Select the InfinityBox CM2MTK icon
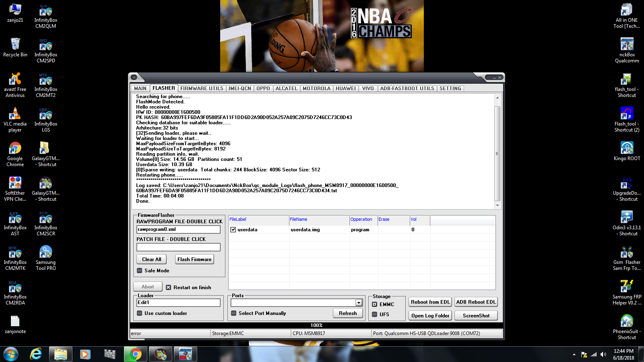The image size is (644, 362). coord(15,258)
